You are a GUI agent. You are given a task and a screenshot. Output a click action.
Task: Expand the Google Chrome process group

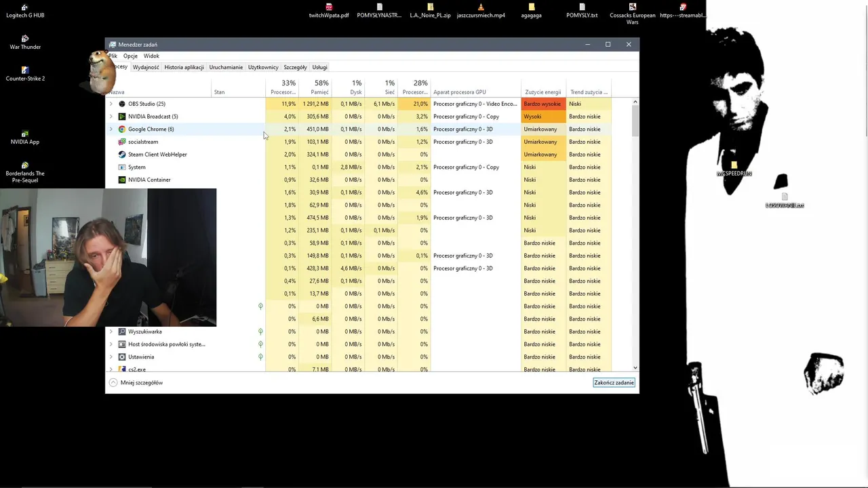pos(111,129)
